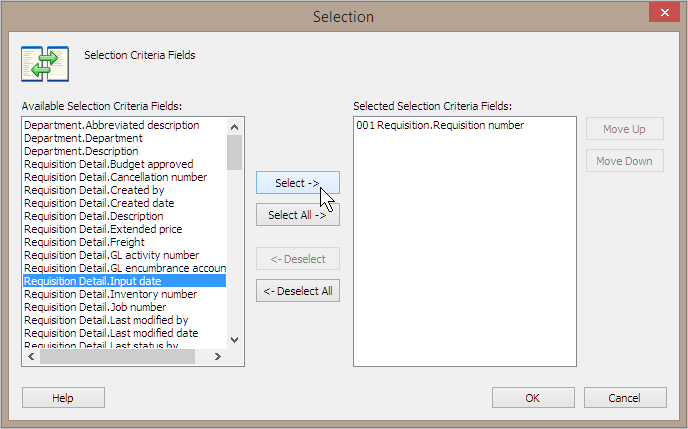The width and height of the screenshot is (688, 429).
Task: Click the Selection Criteria Fields swap icon
Action: point(45,64)
